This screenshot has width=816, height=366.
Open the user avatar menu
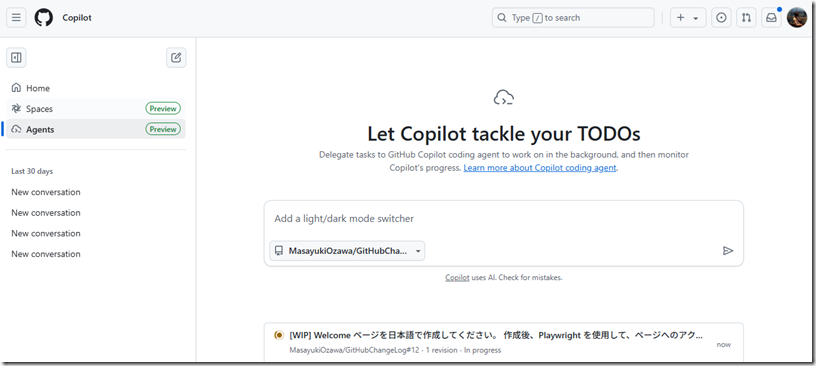[797, 18]
